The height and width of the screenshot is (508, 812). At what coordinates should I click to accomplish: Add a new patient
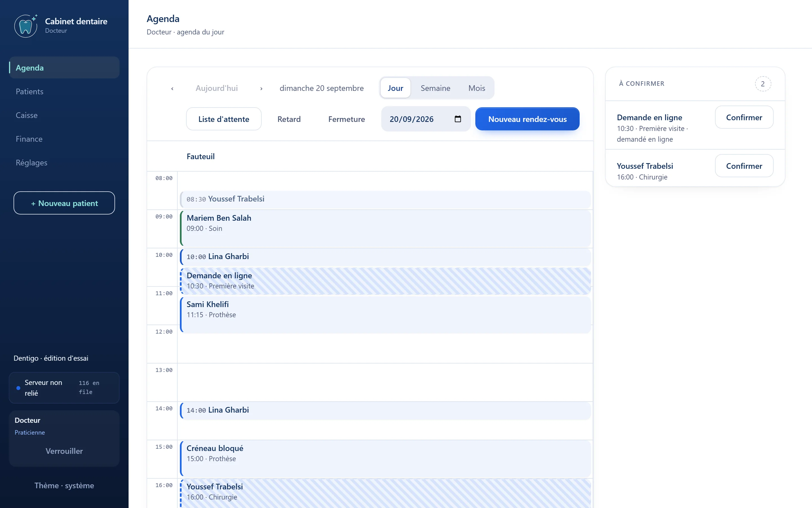pos(64,203)
